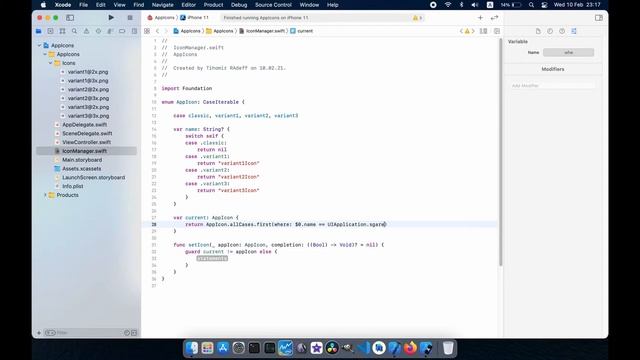
Task: Open the Project navigator folder icon
Action: 38,31
